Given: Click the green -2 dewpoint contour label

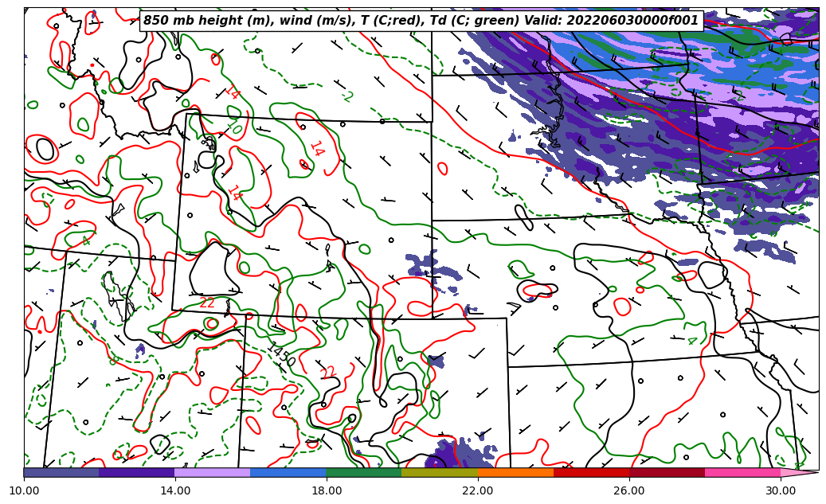Looking at the screenshot, I should [346, 96].
